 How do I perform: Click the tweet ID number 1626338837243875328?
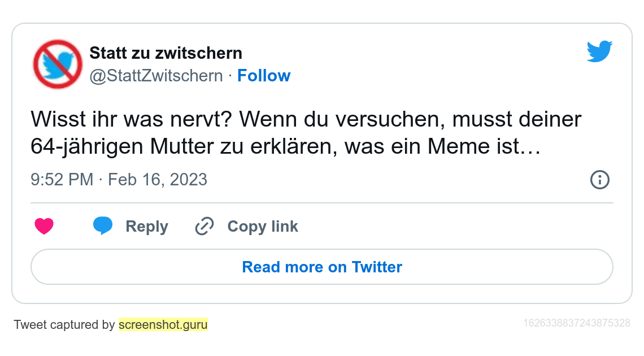click(576, 323)
